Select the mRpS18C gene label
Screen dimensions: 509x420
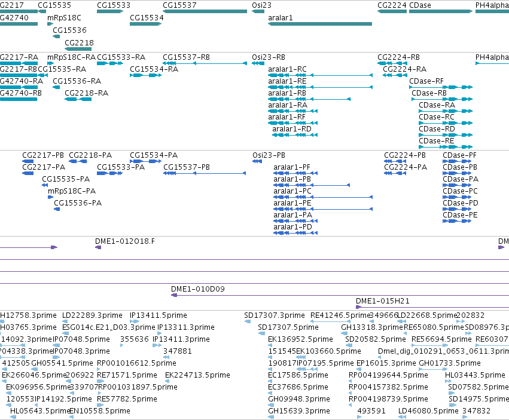[x=64, y=18]
